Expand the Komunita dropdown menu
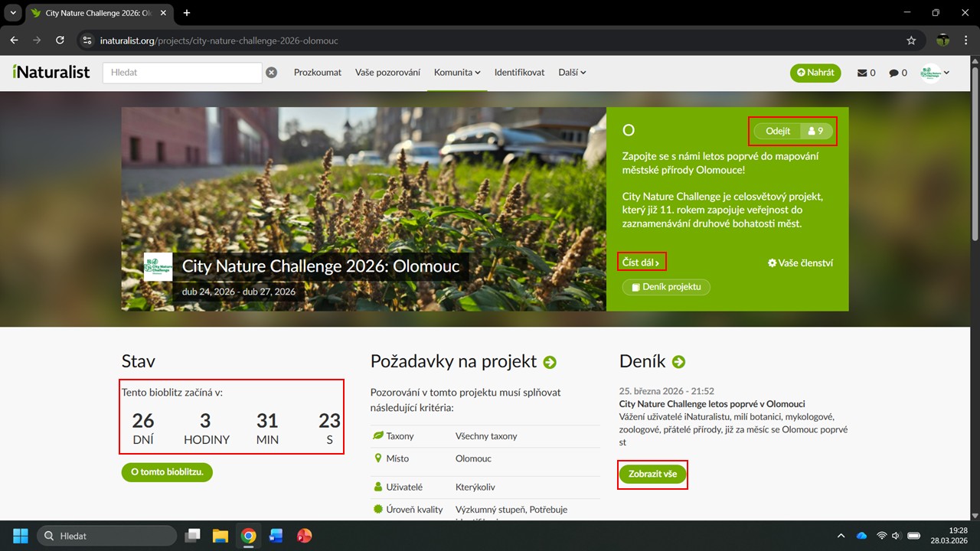The image size is (980, 551). click(457, 73)
